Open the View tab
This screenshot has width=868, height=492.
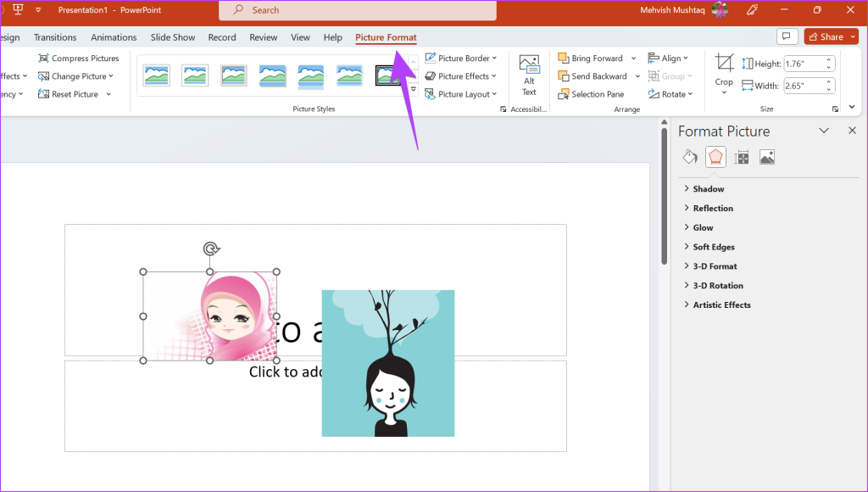(301, 37)
